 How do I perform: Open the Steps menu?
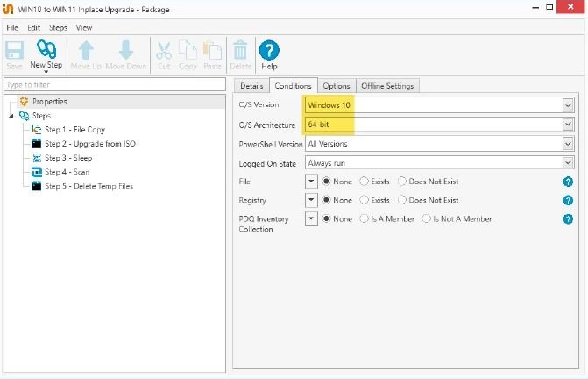click(58, 28)
